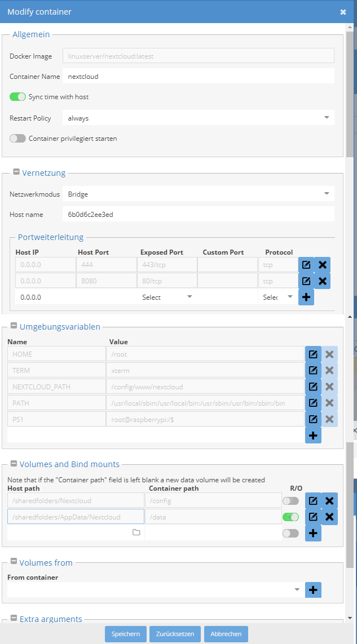Add Volumes from container with plus icon
Viewport: 357px width, 644px height.
coord(313,590)
